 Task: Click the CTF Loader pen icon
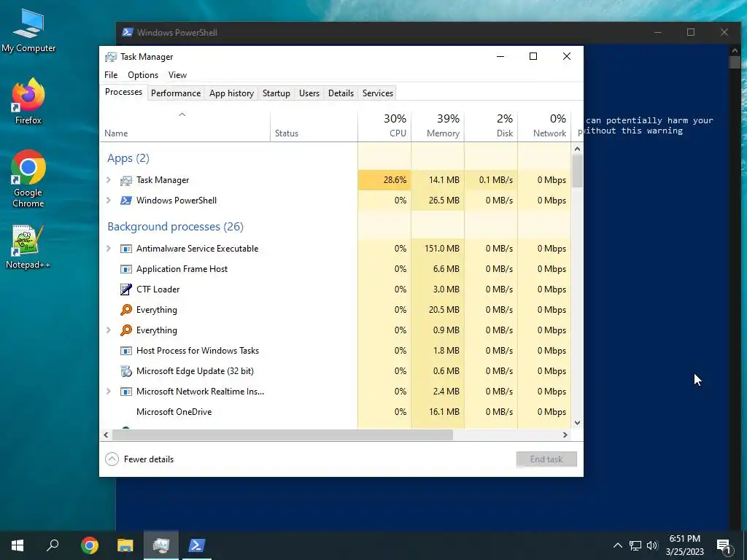tap(125, 289)
